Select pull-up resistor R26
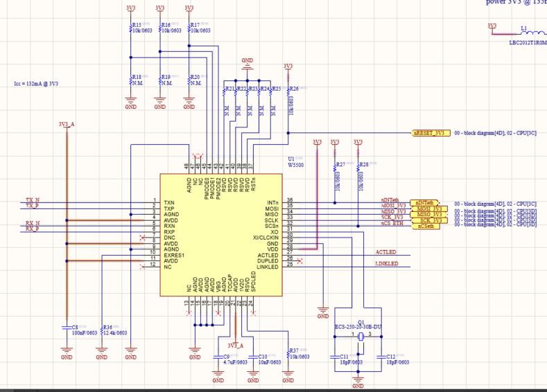This screenshot has width=547, height=392. point(288,92)
